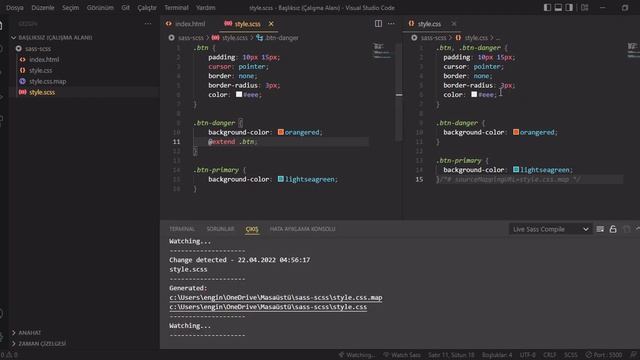The height and width of the screenshot is (360, 640).
Task: Click style.scss breadcrumb in left editor
Action: click(234, 38)
